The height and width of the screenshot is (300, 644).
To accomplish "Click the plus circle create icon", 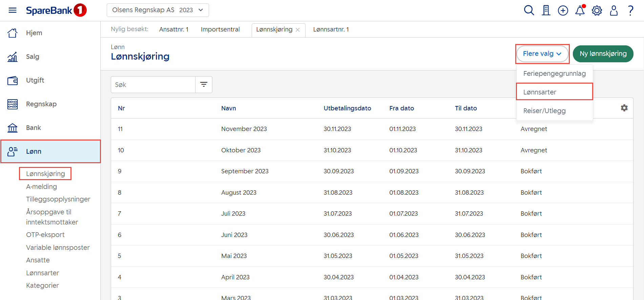I will pyautogui.click(x=563, y=10).
